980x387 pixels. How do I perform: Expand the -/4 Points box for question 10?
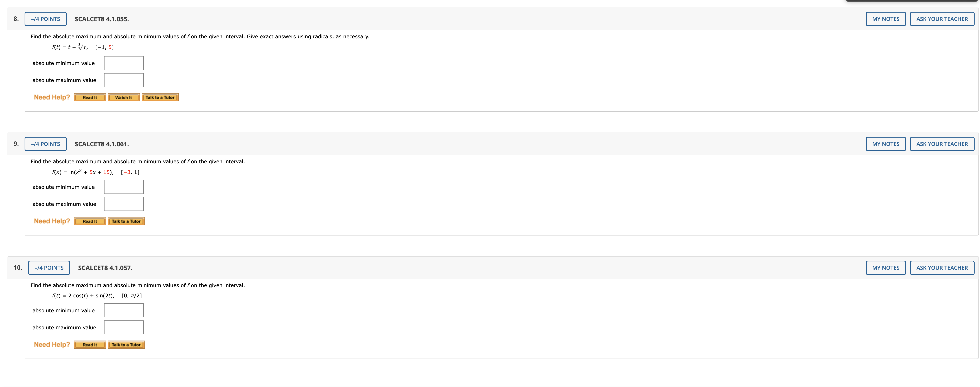(49, 268)
